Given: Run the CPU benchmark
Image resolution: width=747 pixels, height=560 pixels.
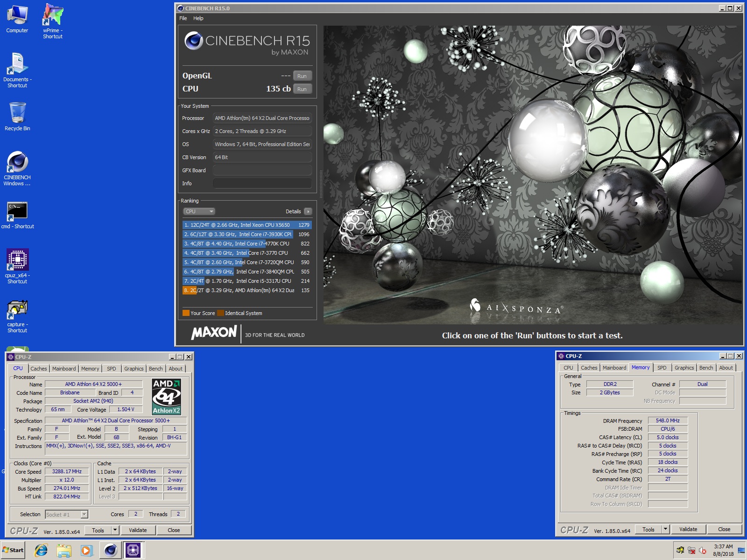Looking at the screenshot, I should pyautogui.click(x=302, y=89).
